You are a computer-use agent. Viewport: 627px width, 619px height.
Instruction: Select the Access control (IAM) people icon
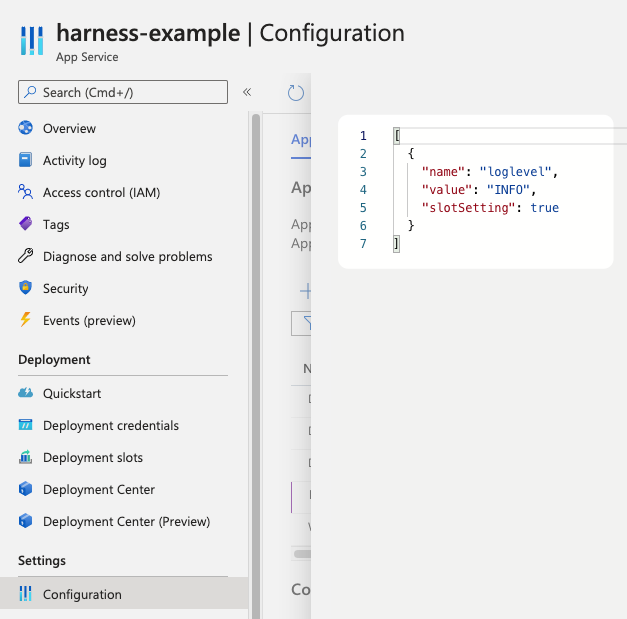coord(26,192)
